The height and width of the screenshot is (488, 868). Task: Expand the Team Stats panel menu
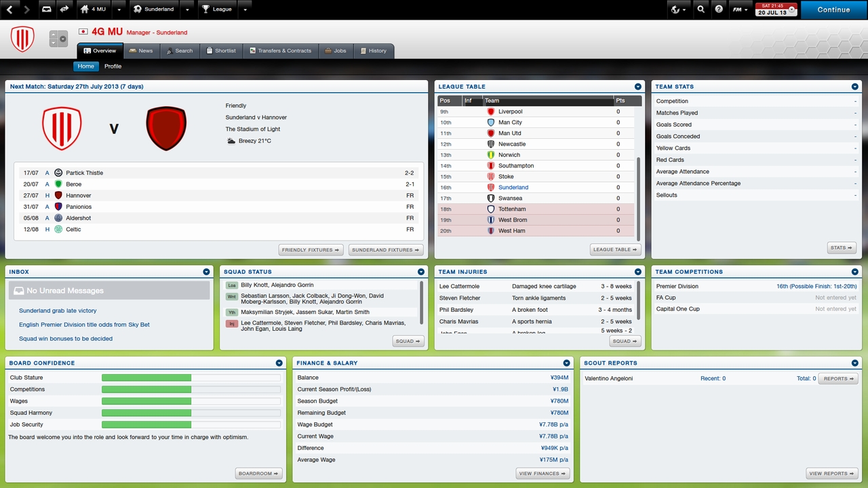(855, 87)
